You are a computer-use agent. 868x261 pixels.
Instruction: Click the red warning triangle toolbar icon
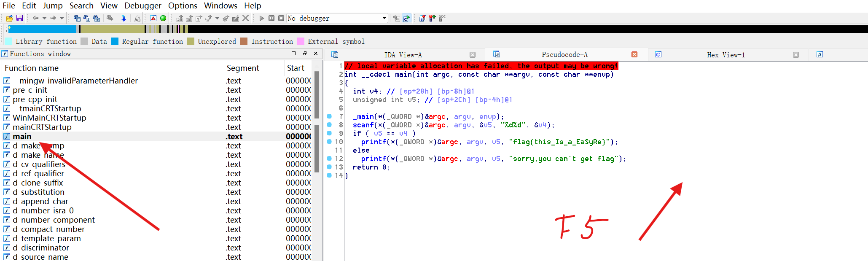point(153,18)
